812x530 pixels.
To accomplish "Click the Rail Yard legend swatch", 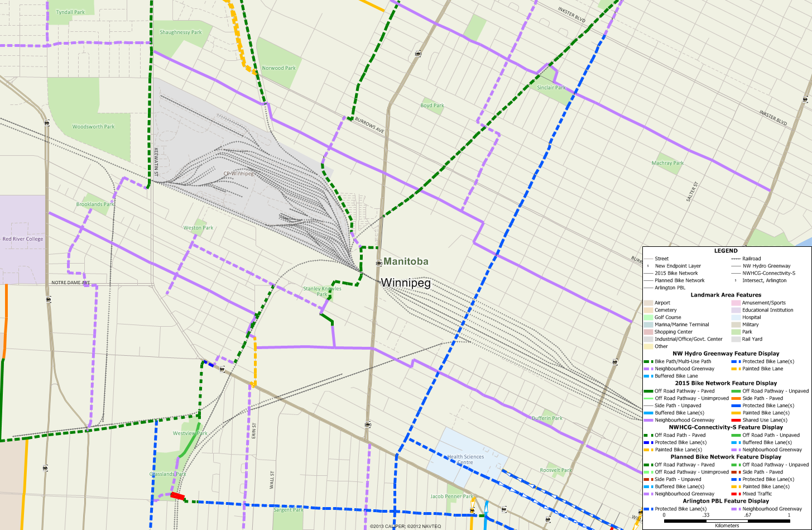I will pos(736,339).
